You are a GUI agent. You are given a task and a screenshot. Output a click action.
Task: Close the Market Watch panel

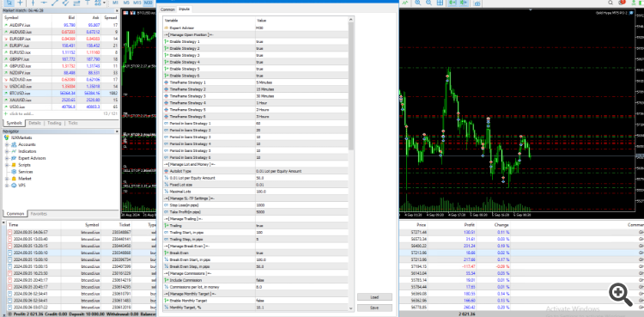(116, 10)
